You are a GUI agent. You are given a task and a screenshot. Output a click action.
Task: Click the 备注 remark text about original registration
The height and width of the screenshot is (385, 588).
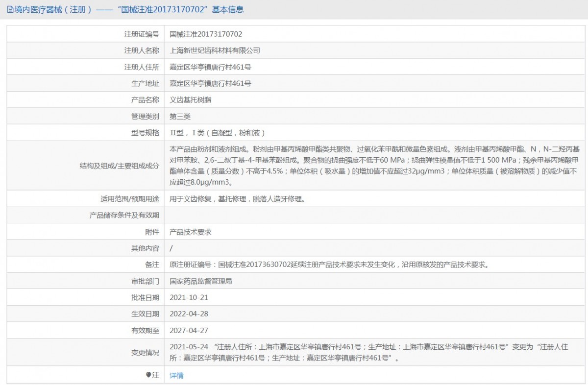pyautogui.click(x=329, y=265)
